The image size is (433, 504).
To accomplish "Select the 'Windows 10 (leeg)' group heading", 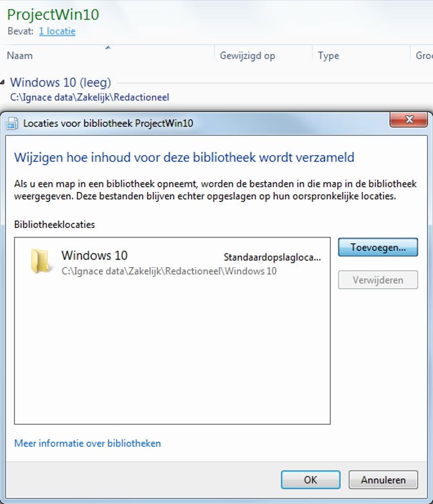I will [x=60, y=82].
